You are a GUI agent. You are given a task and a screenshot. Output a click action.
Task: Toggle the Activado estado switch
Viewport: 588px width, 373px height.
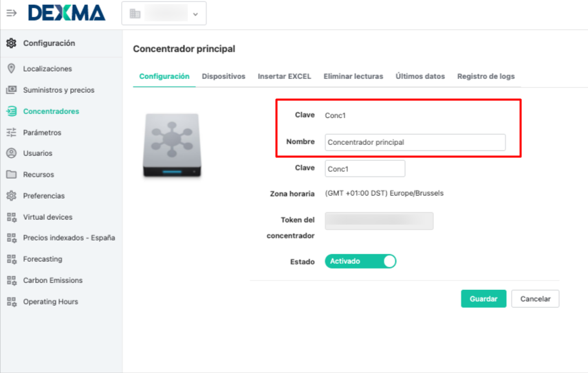pos(360,262)
